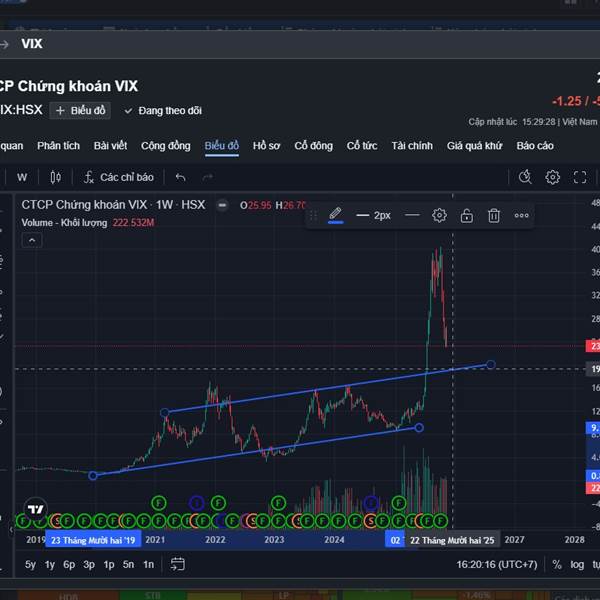Open the line style dropdown
This screenshot has height=600, width=600.
pyautogui.click(x=412, y=215)
